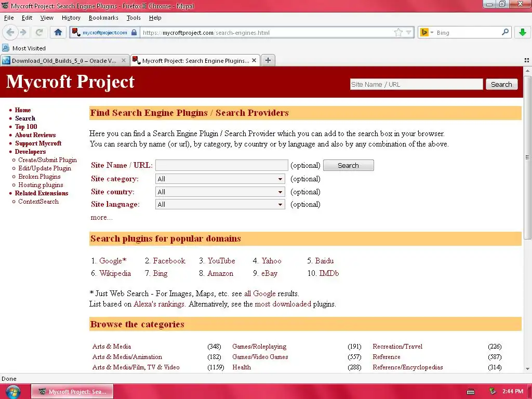Screen dimensions: 532x399
Task: Open the Home sidebar link
Action: pos(23,110)
